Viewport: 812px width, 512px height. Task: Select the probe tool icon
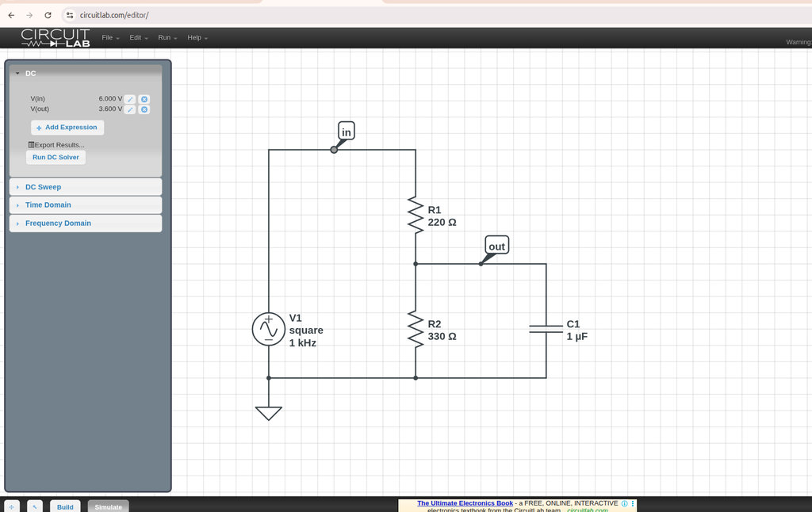pyautogui.click(x=35, y=506)
